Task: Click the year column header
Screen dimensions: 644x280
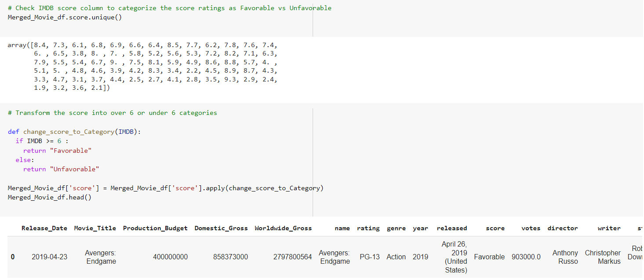Action: (x=420, y=228)
